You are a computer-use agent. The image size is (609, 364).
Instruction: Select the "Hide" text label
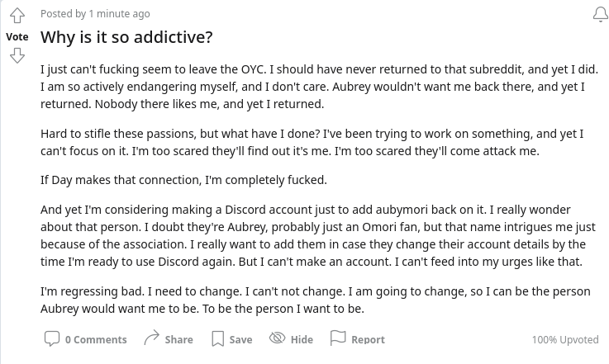coord(302,339)
